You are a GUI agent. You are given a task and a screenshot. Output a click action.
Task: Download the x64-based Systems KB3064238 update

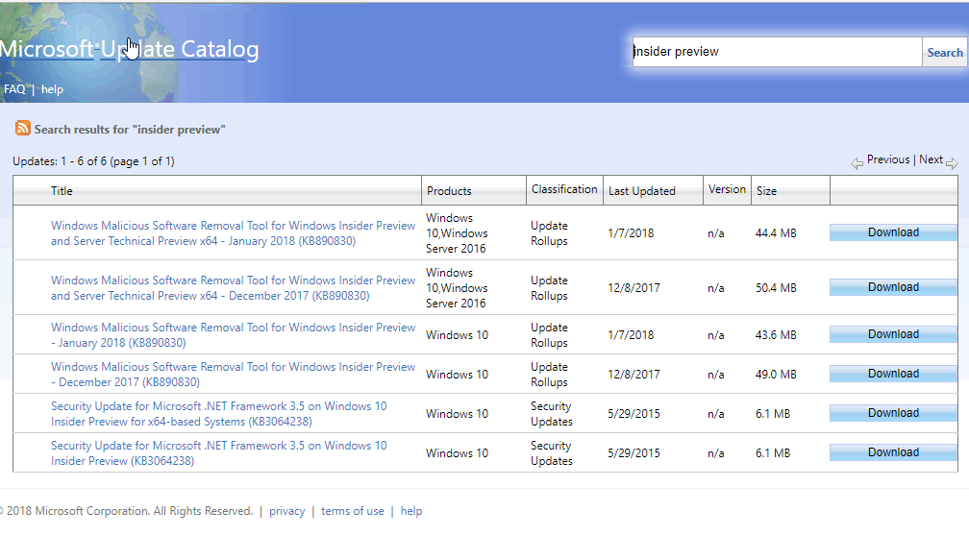click(893, 413)
